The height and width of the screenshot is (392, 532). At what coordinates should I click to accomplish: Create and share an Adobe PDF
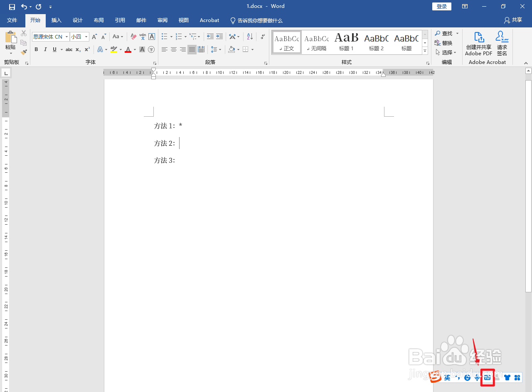point(478,43)
